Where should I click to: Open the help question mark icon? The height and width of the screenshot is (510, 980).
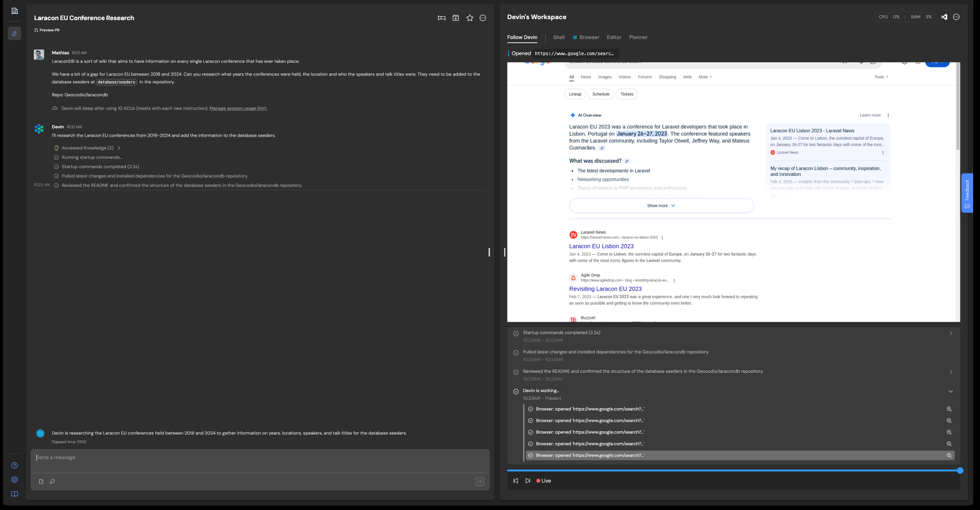coord(15,465)
